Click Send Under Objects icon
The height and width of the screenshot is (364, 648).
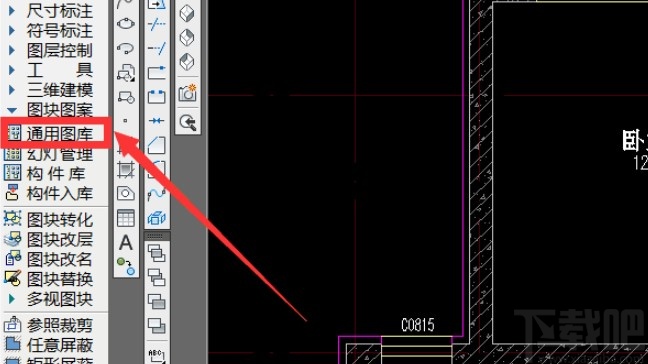(x=157, y=326)
